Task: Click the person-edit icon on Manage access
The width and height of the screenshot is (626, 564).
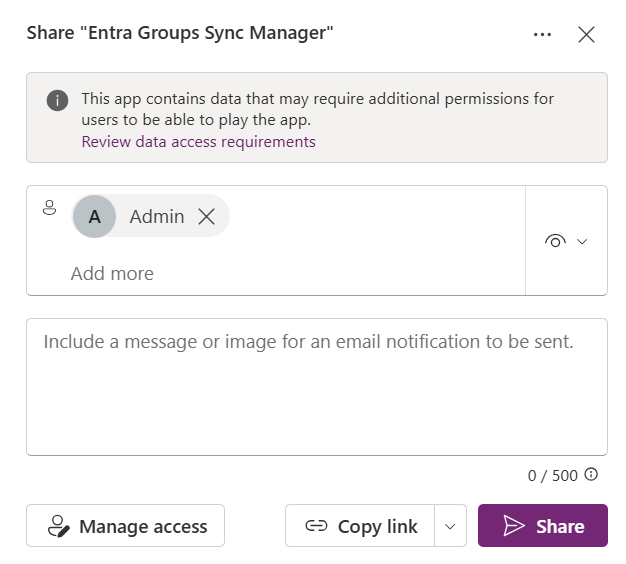Action: tap(58, 526)
